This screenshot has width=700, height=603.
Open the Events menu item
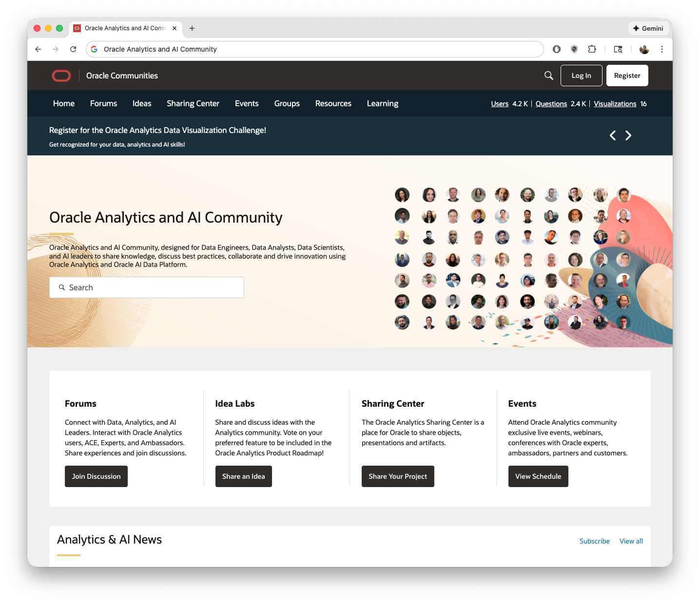point(247,103)
